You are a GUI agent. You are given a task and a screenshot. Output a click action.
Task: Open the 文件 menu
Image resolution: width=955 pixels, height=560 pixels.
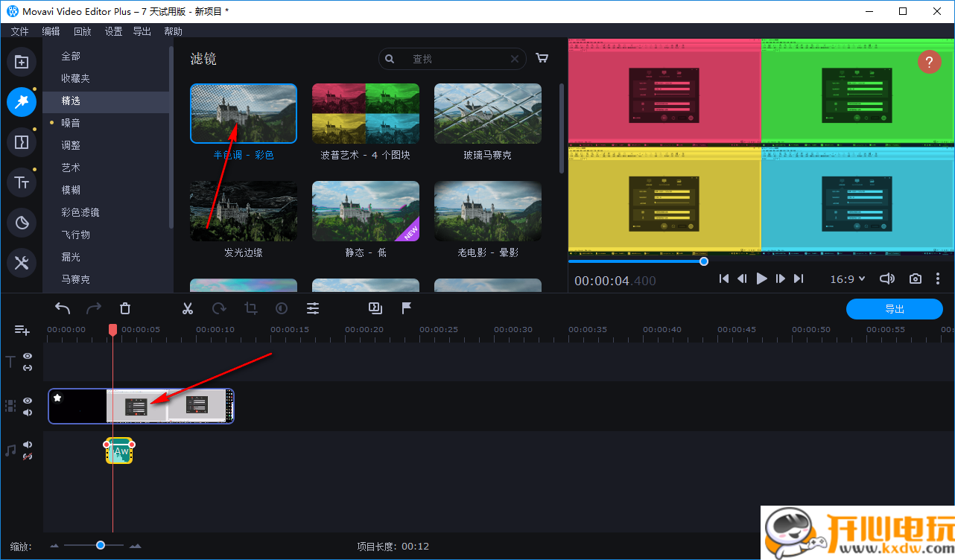[19, 31]
